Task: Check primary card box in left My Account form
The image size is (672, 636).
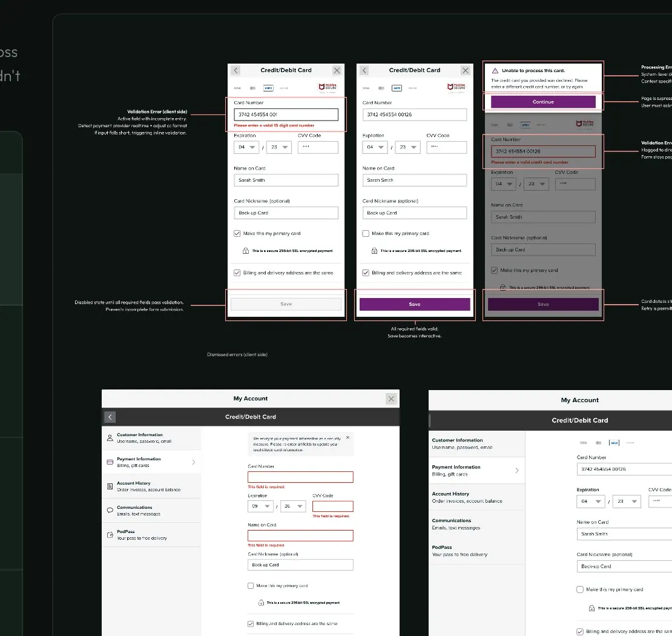Action: (x=251, y=586)
